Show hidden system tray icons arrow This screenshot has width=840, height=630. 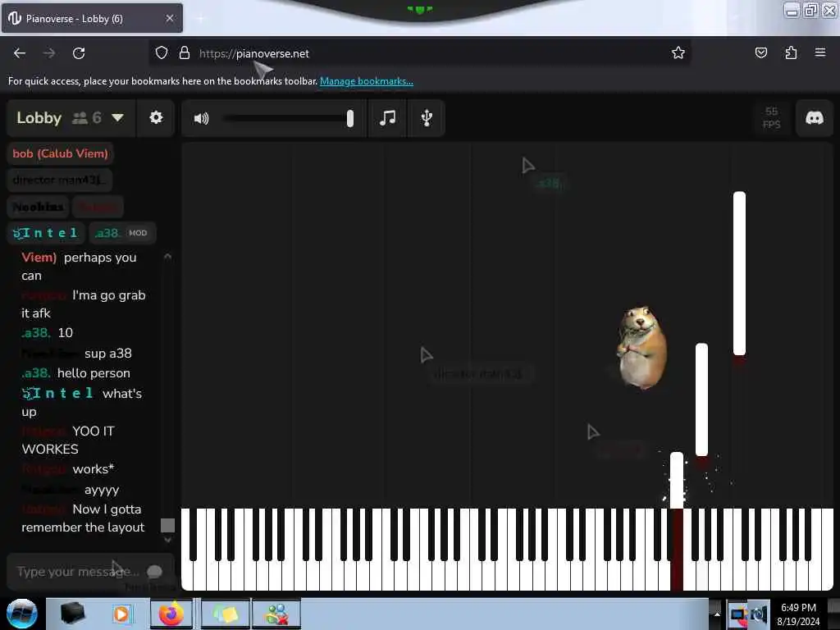(x=717, y=614)
